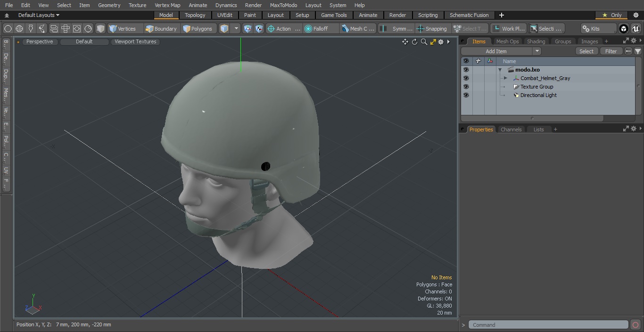Click the Selection sets button

tap(546, 29)
